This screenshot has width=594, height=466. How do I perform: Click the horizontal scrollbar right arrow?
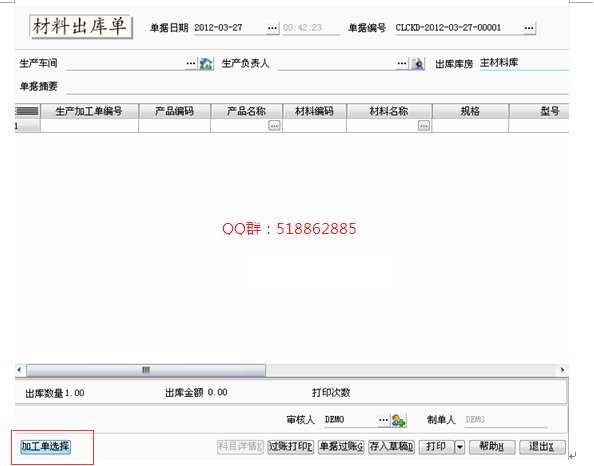563,370
